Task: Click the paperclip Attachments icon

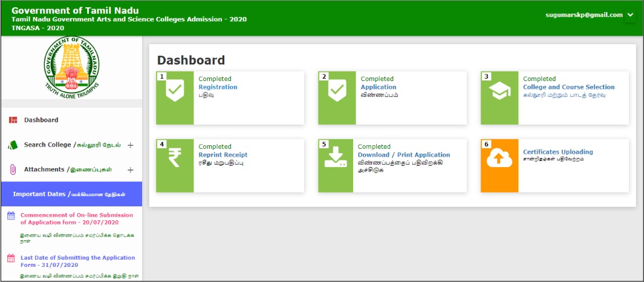Action: (13, 170)
